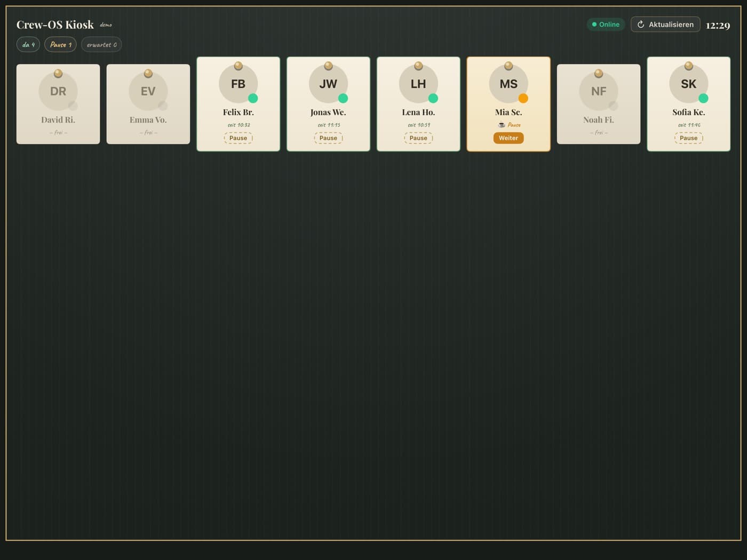Click the MS avatar of Mia Sc.
This screenshot has width=747, height=560.
508,84
